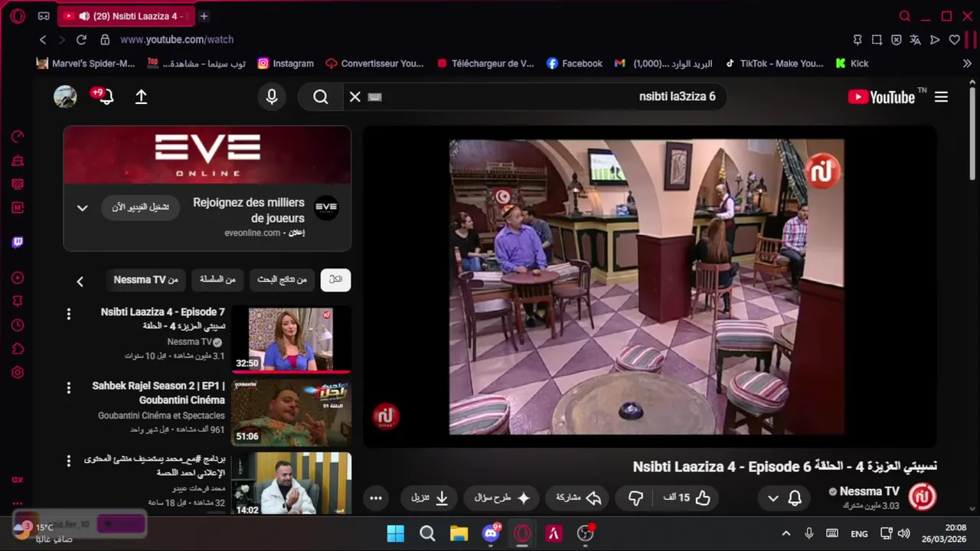The width and height of the screenshot is (980, 551).
Task: Select the 'من نتائج البحث' filter chip
Action: pos(282,280)
